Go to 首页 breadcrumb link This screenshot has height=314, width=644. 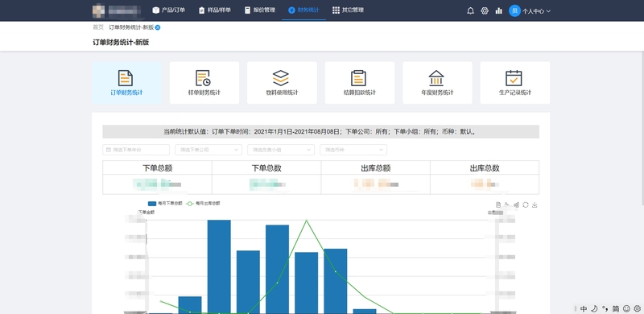[98, 27]
